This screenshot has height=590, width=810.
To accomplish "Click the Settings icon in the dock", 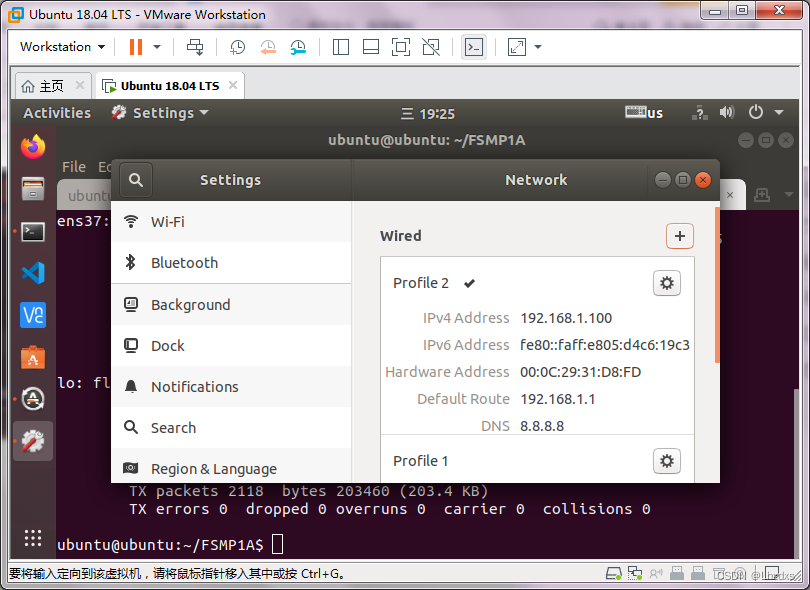I will coord(33,441).
